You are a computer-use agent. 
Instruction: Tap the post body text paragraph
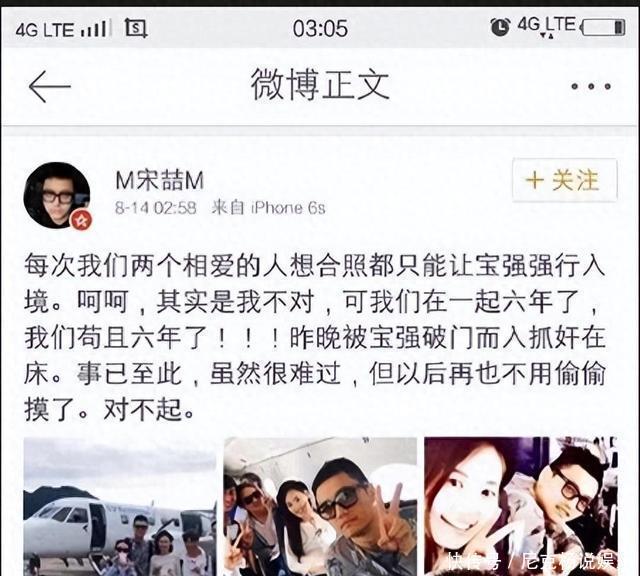click(x=315, y=338)
